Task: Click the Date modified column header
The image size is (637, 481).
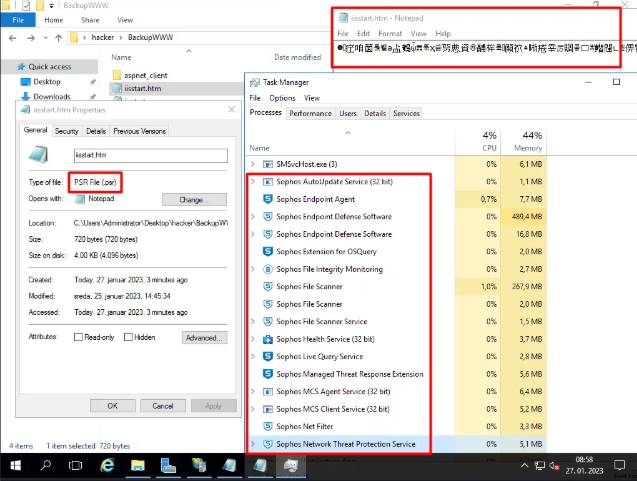Action: pos(298,57)
